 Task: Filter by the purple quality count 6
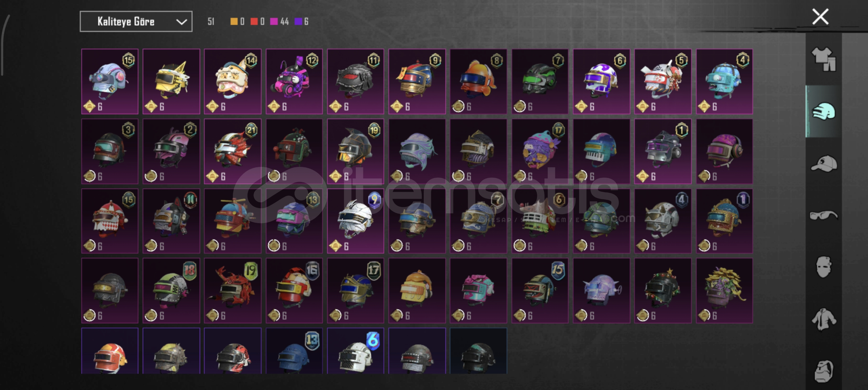pos(302,22)
